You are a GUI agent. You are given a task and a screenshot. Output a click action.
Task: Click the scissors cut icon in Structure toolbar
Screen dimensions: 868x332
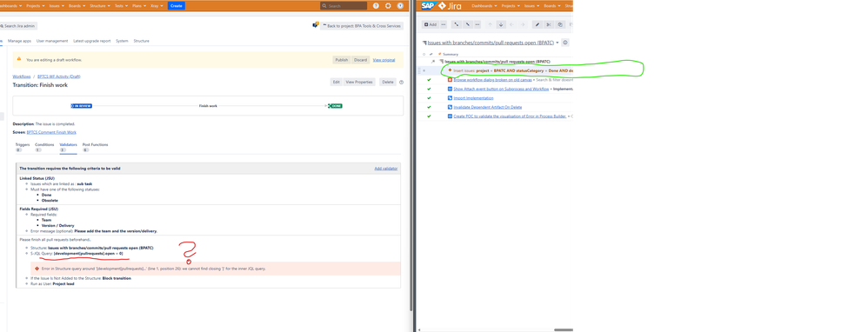pyautogui.click(x=548, y=24)
